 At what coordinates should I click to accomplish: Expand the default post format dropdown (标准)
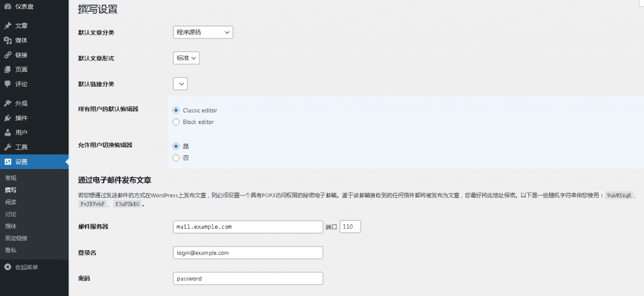[x=186, y=58]
